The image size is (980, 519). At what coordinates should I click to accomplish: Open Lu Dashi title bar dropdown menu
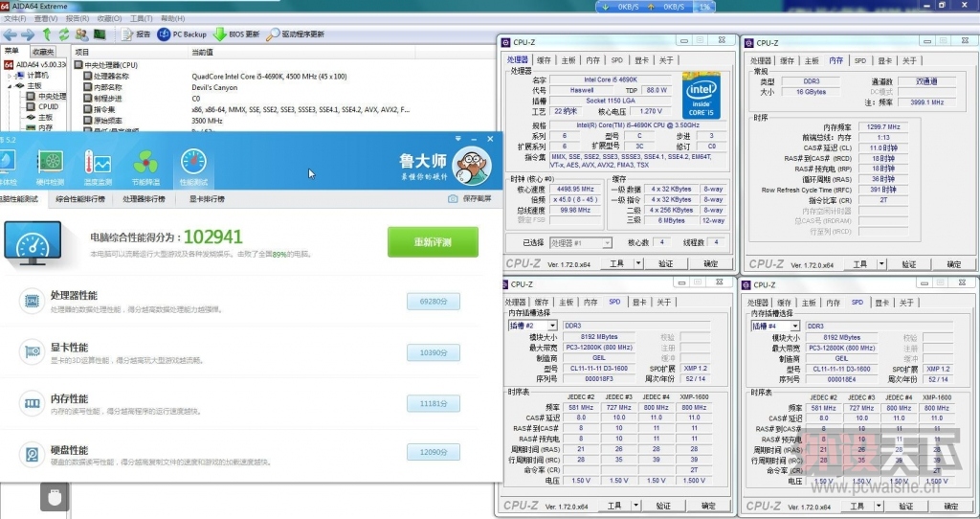click(x=458, y=139)
